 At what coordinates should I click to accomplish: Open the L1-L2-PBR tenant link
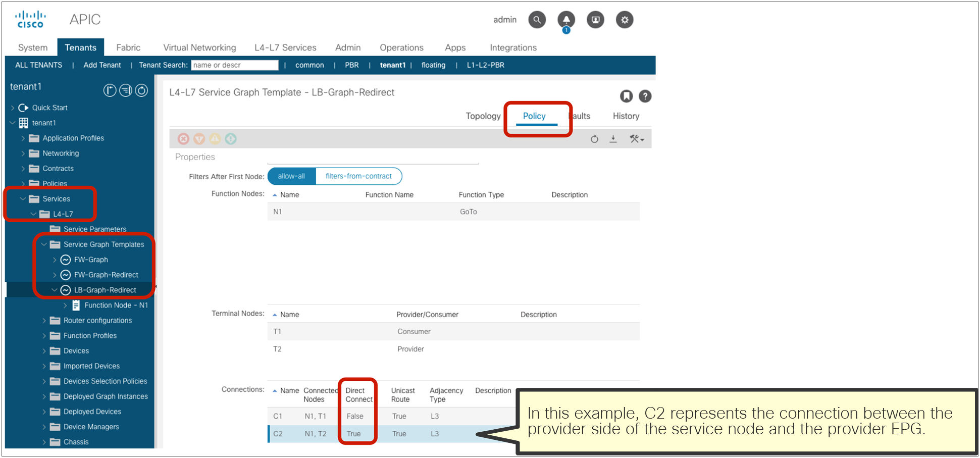[486, 65]
